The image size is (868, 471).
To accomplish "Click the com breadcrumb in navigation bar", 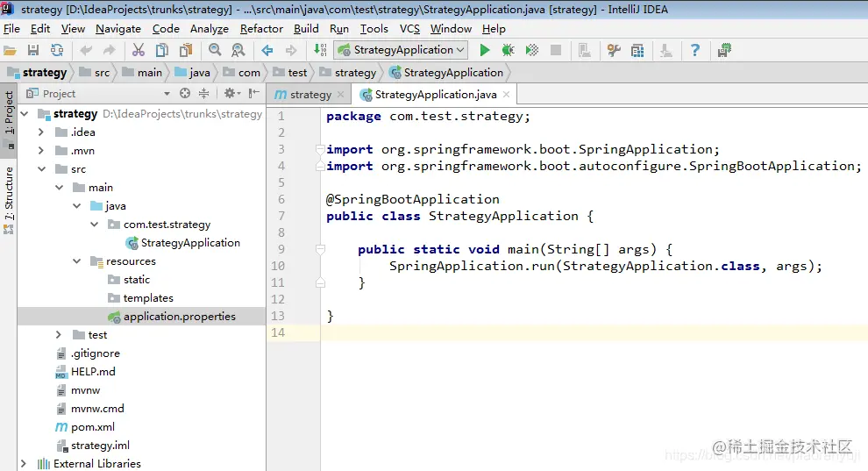I will [243, 73].
